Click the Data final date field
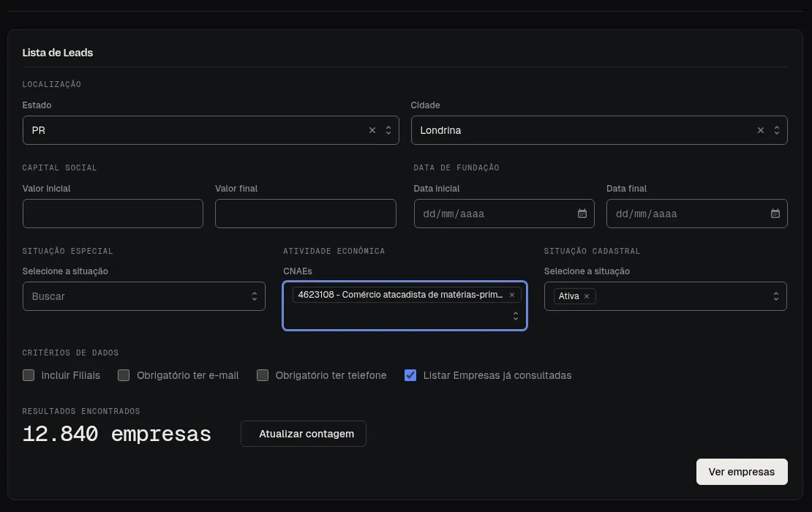 pyautogui.click(x=697, y=214)
